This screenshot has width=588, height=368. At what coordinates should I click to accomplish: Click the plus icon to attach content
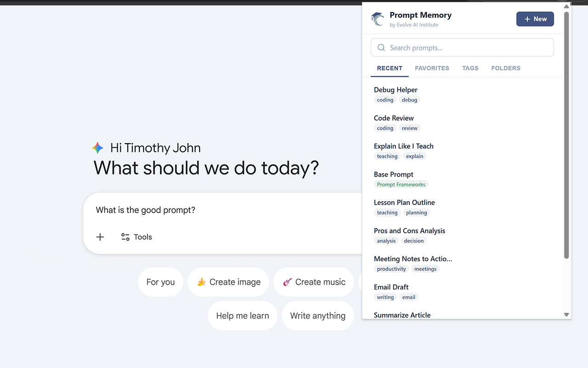(x=100, y=236)
